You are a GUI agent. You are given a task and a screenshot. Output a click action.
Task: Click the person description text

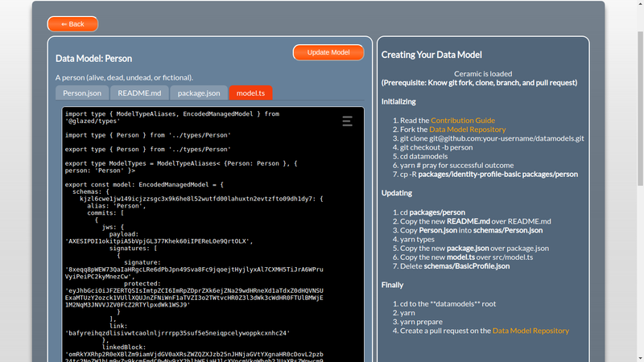[124, 77]
